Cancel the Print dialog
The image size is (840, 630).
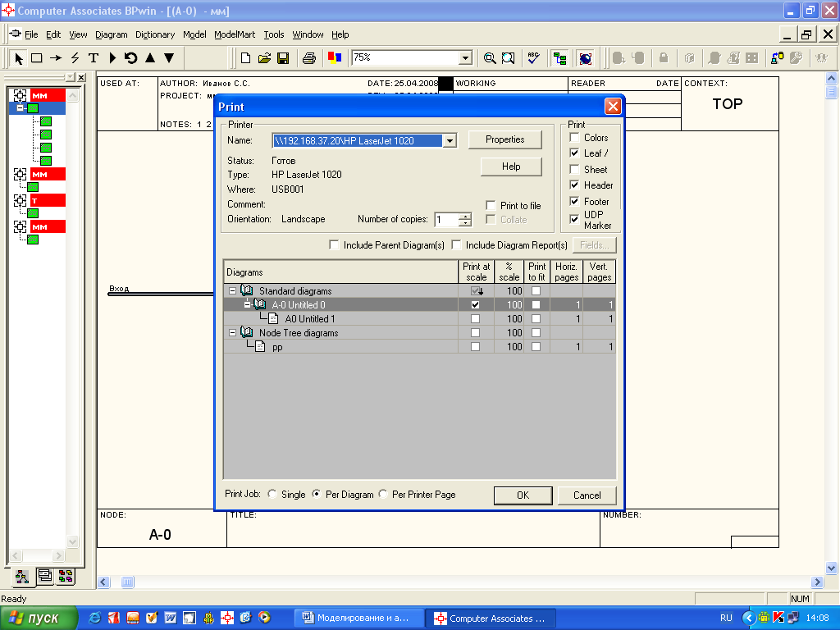coord(587,495)
